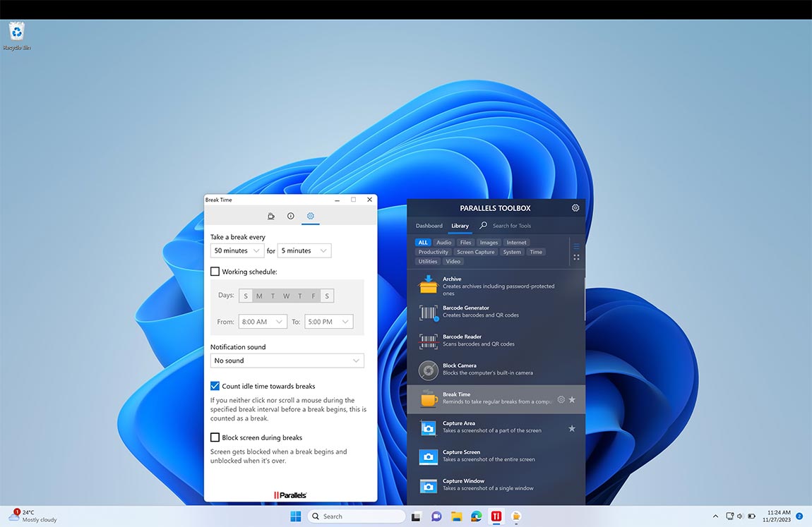Screen dimensions: 812x527
Task: Open the Break Time coffee cup tab
Action: [271, 216]
